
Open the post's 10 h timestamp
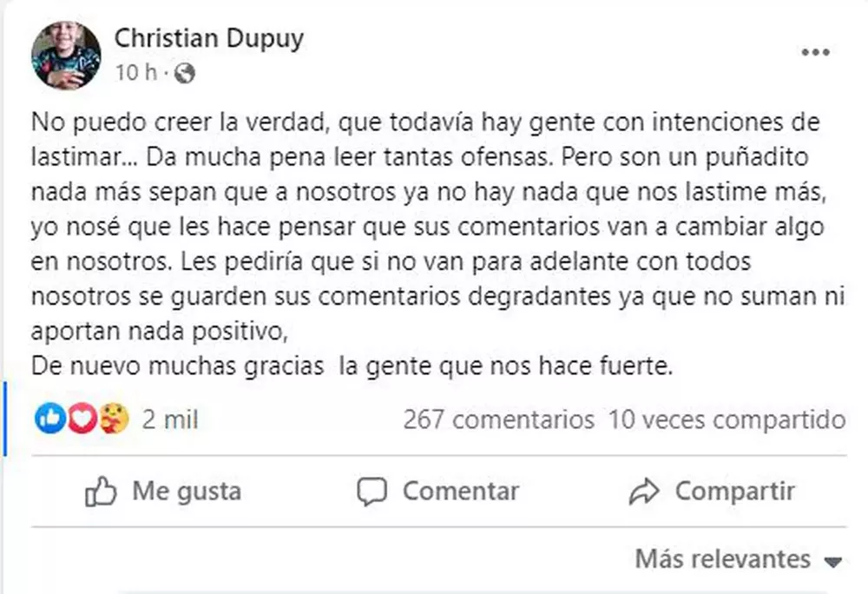[x=136, y=74]
